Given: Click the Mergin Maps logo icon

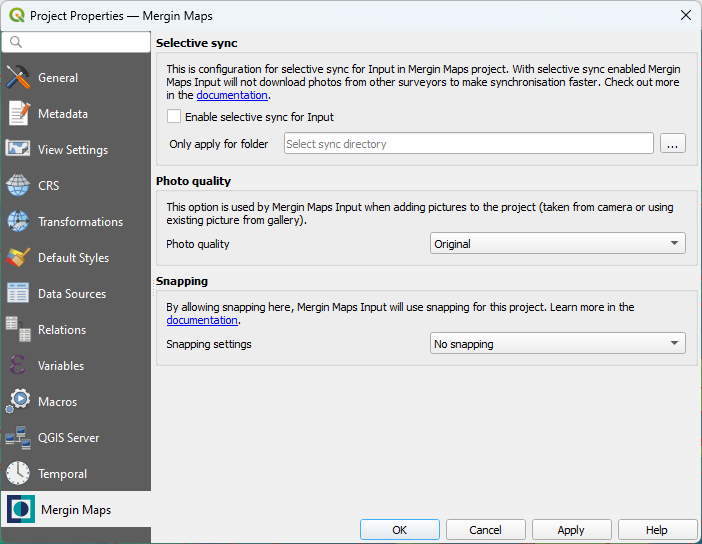Looking at the screenshot, I should click(20, 510).
